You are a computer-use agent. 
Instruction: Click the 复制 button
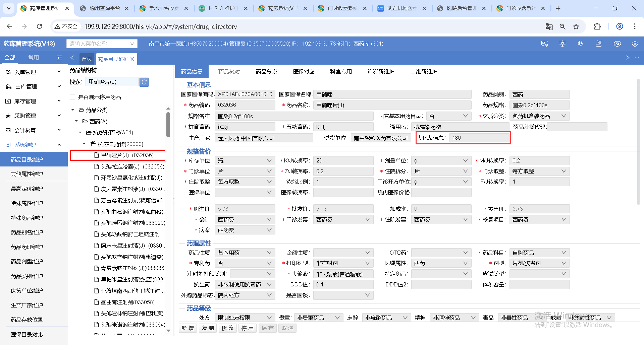208,328
